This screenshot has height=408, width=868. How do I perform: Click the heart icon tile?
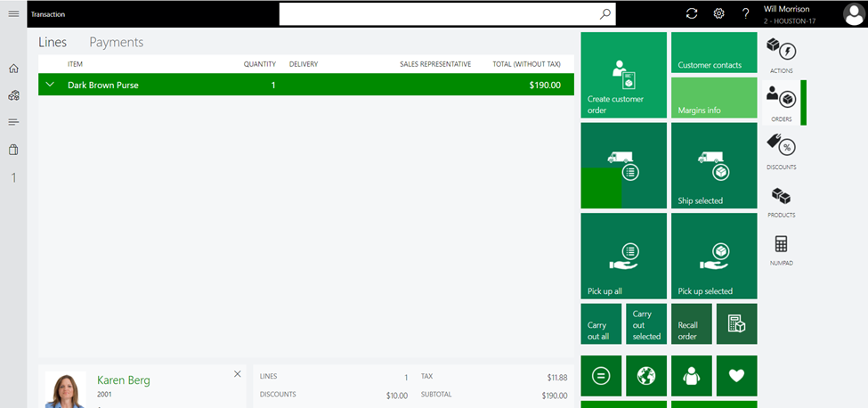(x=736, y=376)
